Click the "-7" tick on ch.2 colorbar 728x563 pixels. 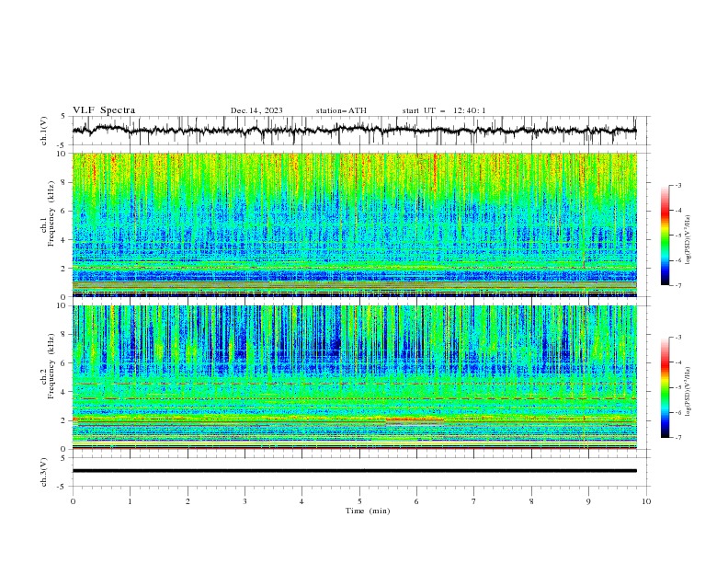pos(677,438)
